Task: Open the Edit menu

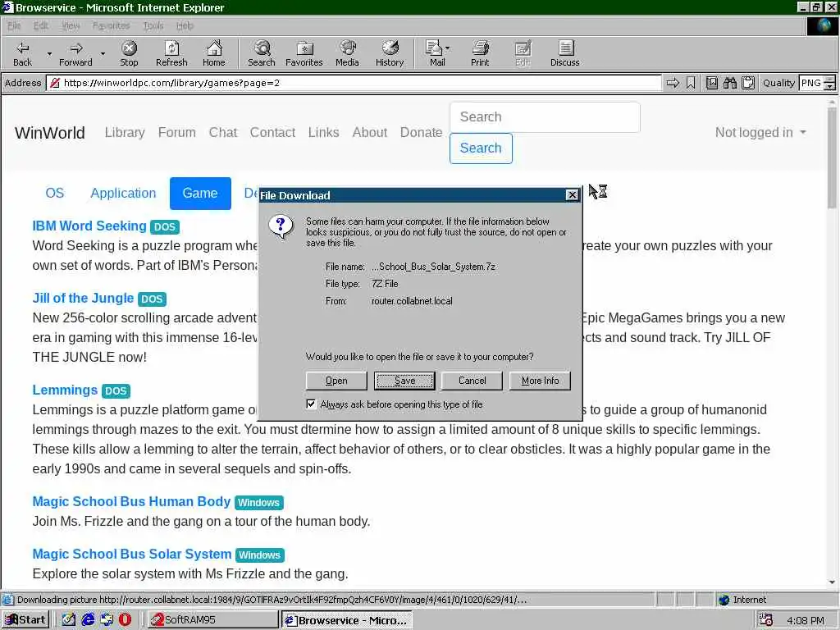Action: coord(40,25)
